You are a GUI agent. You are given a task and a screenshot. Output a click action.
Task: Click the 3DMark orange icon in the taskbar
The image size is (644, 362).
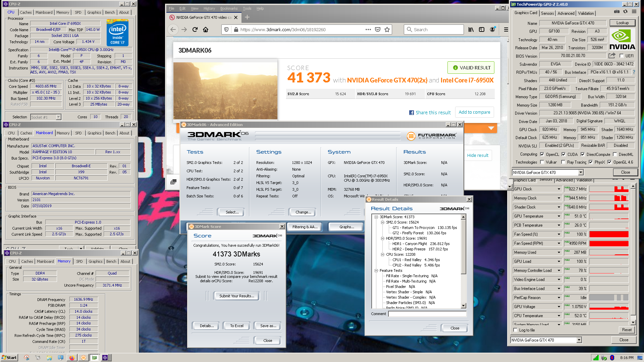(x=83, y=358)
